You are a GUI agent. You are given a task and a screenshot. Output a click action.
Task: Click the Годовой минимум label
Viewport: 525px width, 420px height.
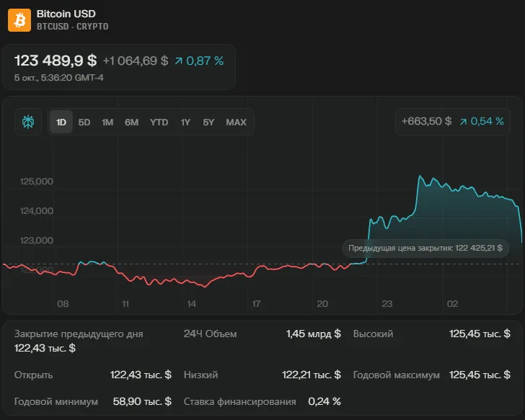point(56,401)
